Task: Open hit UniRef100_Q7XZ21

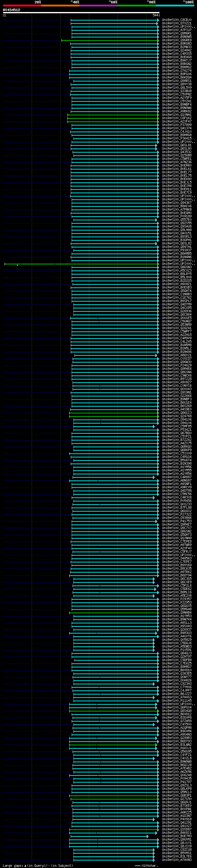Action: point(176,23)
